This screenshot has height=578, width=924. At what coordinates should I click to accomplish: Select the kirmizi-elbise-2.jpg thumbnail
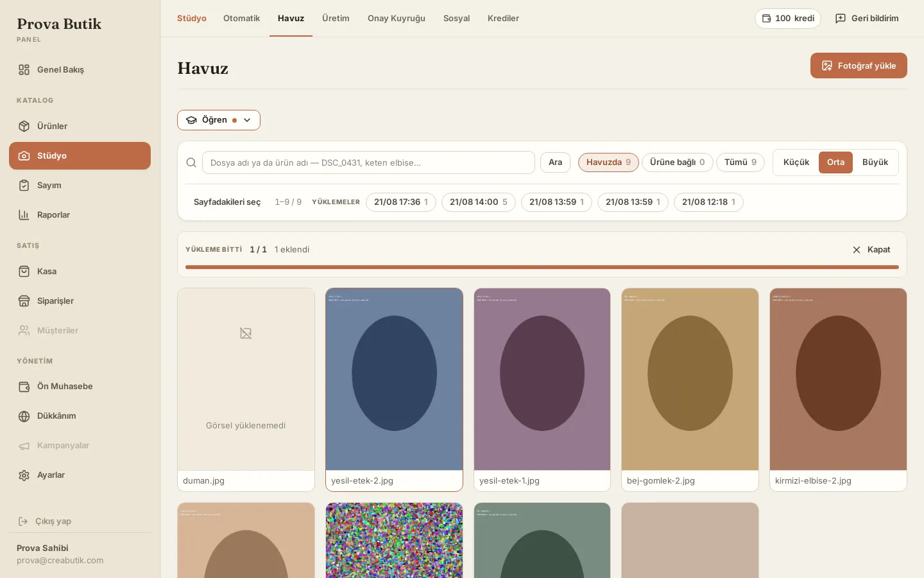pyautogui.click(x=838, y=389)
